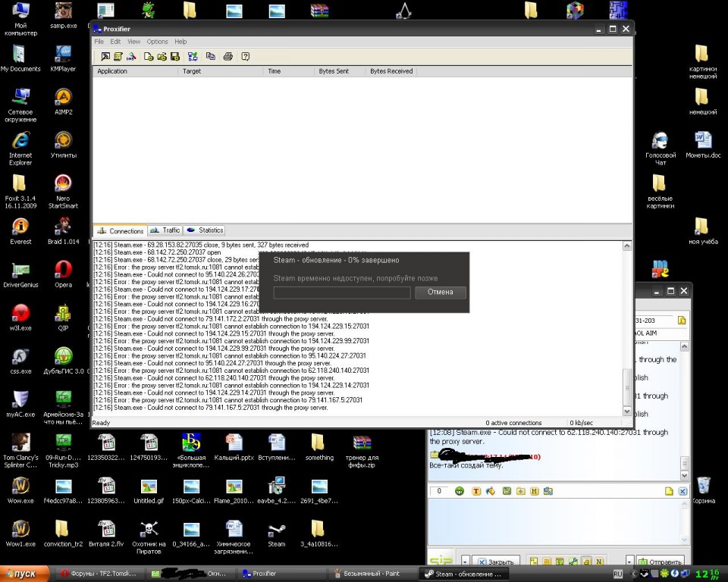728x582 pixels.
Task: Click the network connections checker icon
Action: pos(193,57)
